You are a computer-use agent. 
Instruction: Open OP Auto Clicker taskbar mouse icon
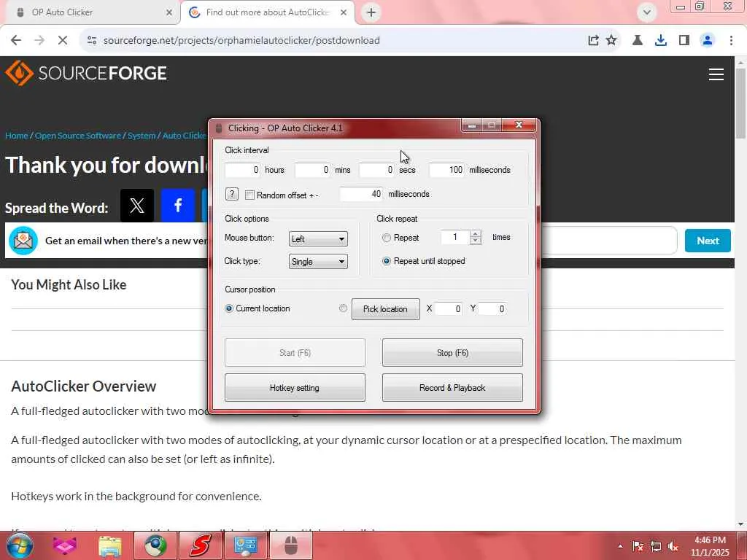pos(290,546)
